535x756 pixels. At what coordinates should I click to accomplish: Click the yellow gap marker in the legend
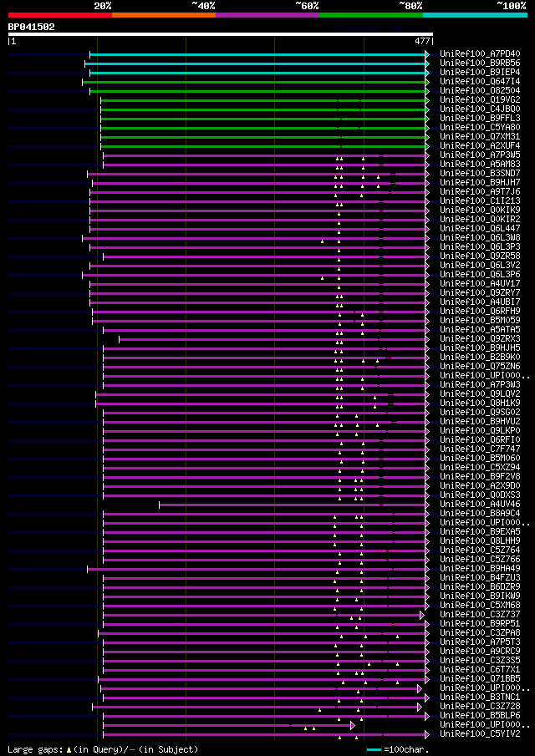[69, 749]
